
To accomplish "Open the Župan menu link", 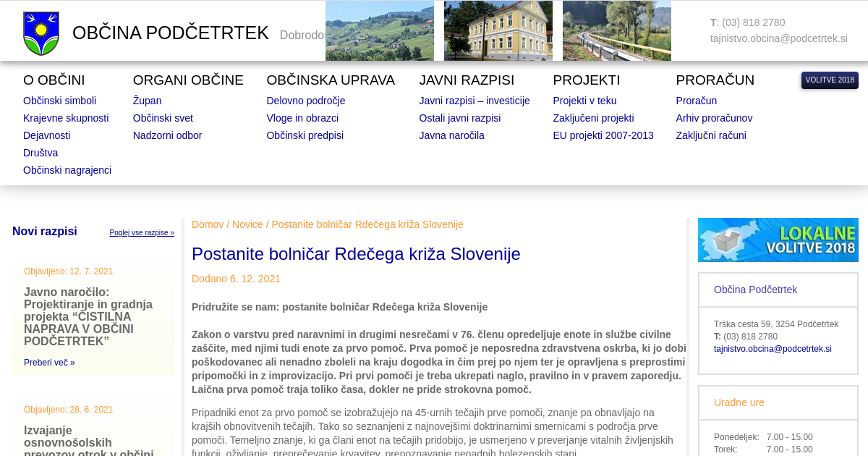I will click(x=147, y=101).
